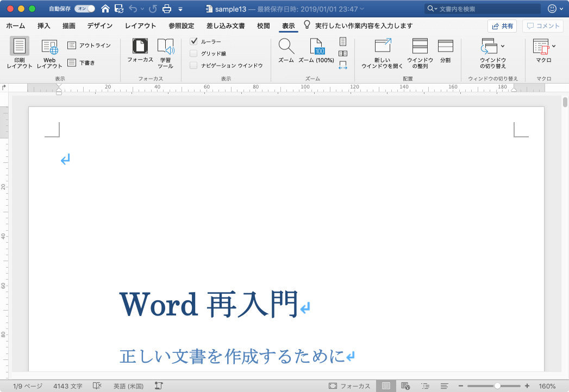Image resolution: width=569 pixels, height=392 pixels.
Task: Arrange all windows icon
Action: pyautogui.click(x=420, y=46)
